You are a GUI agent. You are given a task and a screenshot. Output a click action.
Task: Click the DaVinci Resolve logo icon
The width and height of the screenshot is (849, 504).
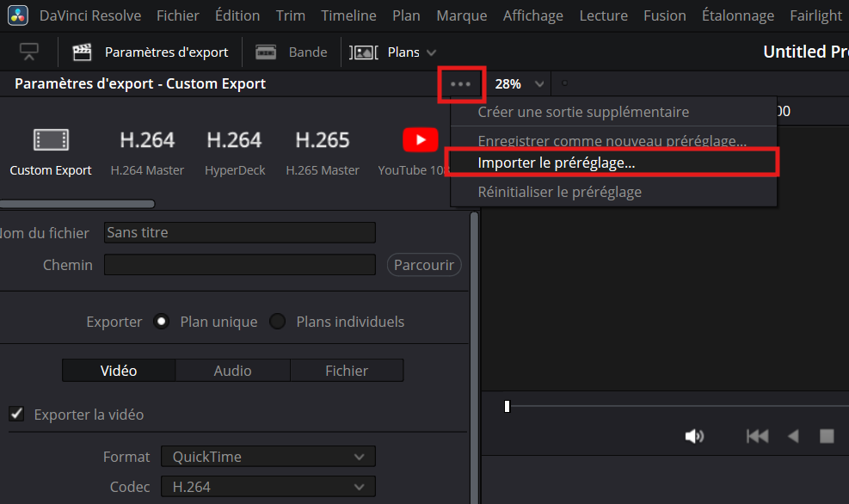18,15
